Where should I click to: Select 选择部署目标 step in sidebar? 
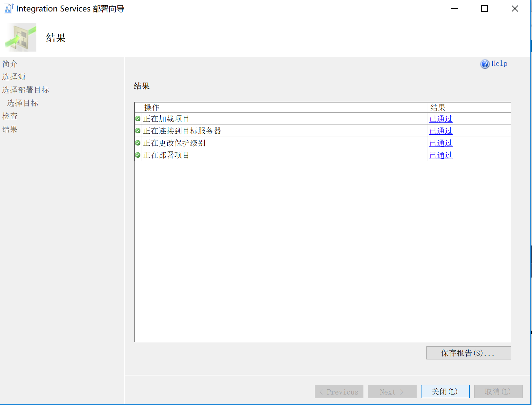[x=26, y=90]
